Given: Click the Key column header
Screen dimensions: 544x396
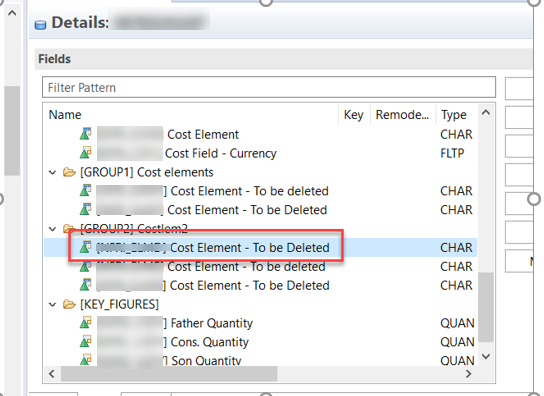Looking at the screenshot, I should (x=354, y=115).
